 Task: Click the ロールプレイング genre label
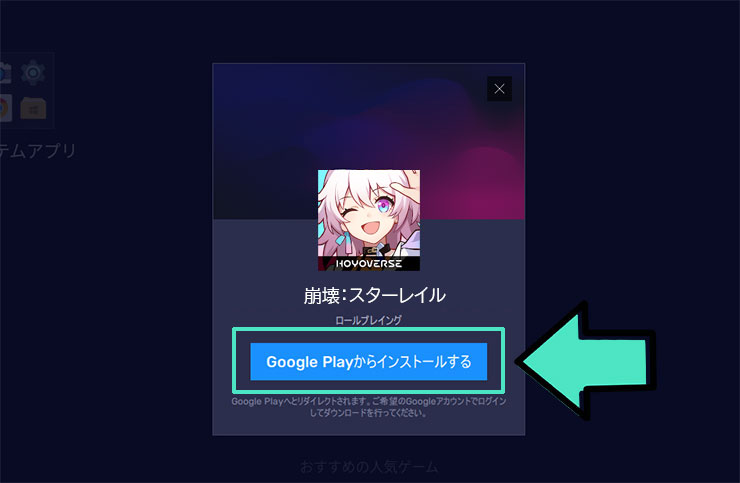(x=369, y=320)
